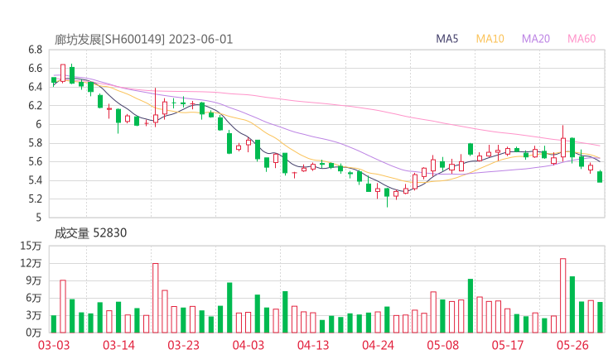Click the tallest red volume bar near 05-26

[x=563, y=295]
